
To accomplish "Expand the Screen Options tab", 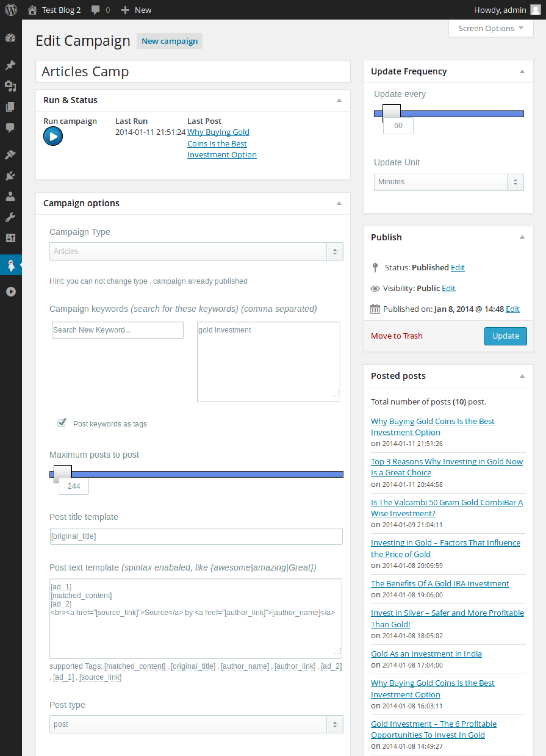I will click(490, 28).
